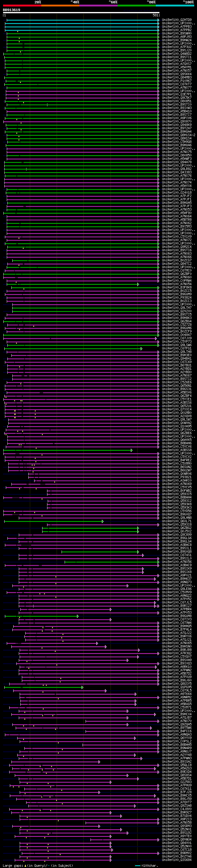Click the BB913619 query name label
The image size is (197, 868).
point(11,10)
